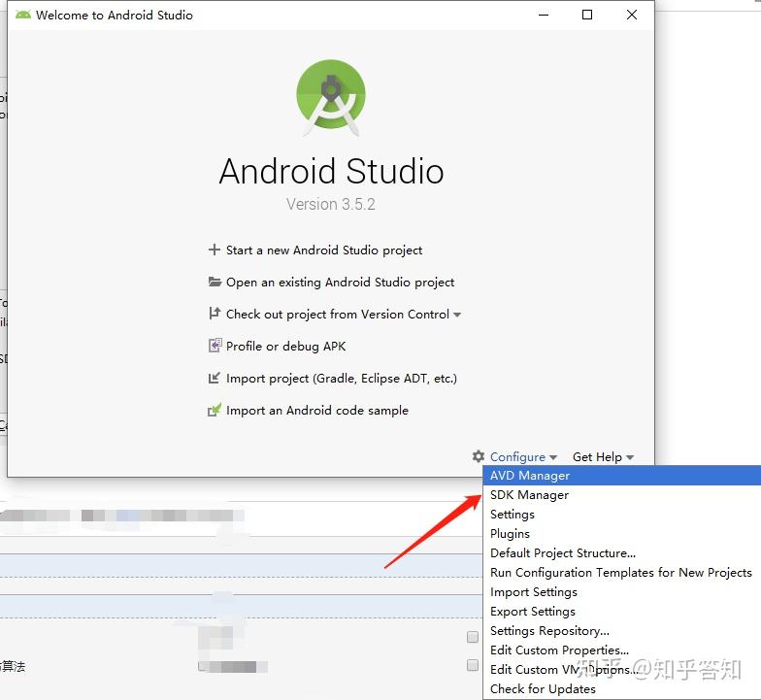
Task: Click the open folder icon
Action: (215, 282)
